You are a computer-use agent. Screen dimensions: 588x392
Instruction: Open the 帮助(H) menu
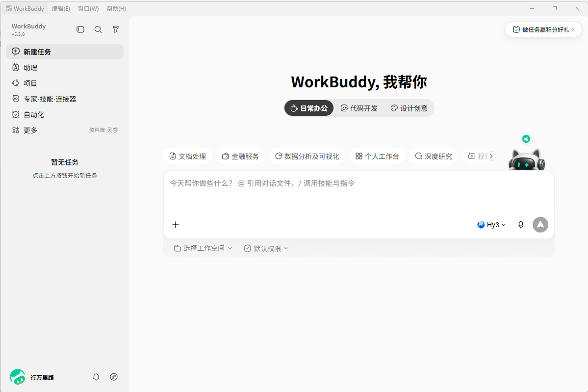pyautogui.click(x=116, y=9)
